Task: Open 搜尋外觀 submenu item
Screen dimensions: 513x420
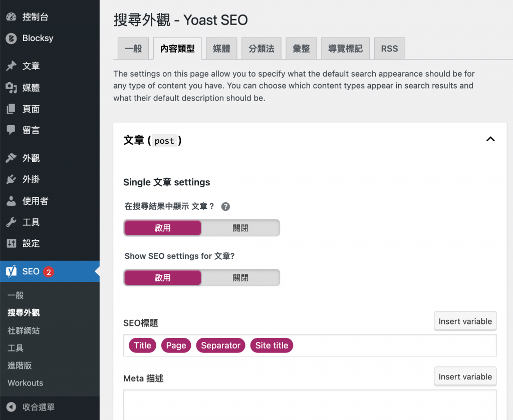Action: coord(24,313)
